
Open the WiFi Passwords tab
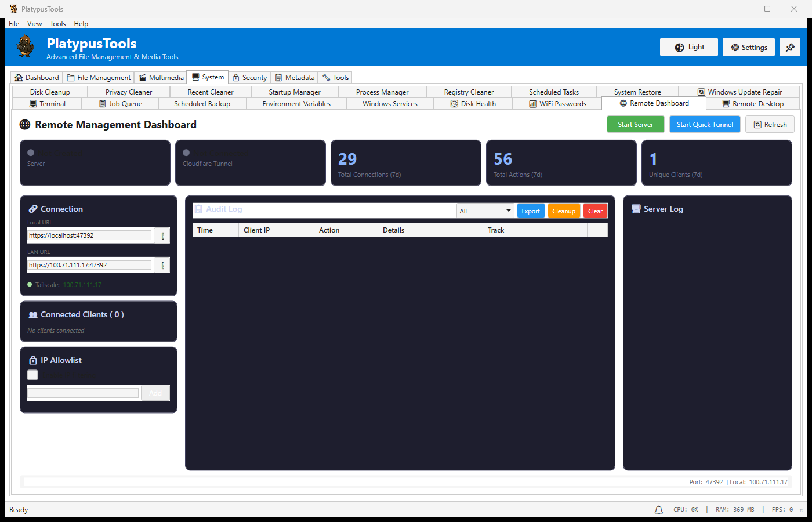tap(557, 103)
